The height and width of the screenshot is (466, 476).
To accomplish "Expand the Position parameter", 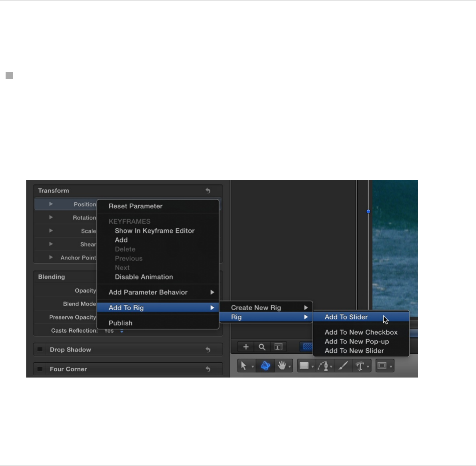I will [x=51, y=204].
